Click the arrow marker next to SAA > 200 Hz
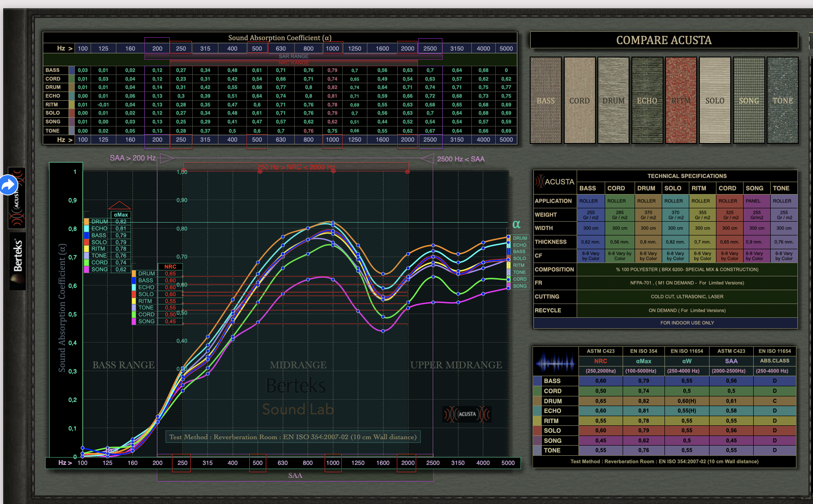 pyautogui.click(x=166, y=158)
